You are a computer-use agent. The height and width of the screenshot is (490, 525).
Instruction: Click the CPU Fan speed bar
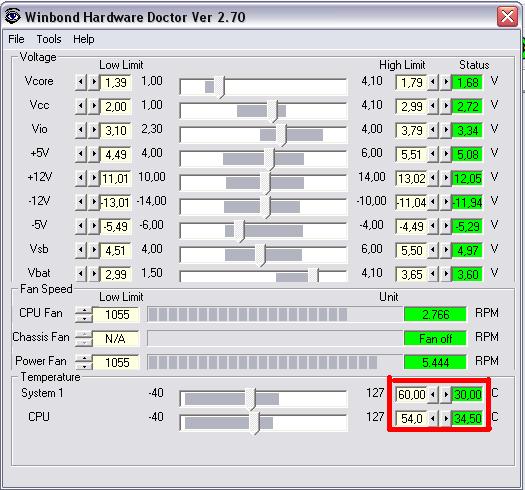(x=275, y=314)
